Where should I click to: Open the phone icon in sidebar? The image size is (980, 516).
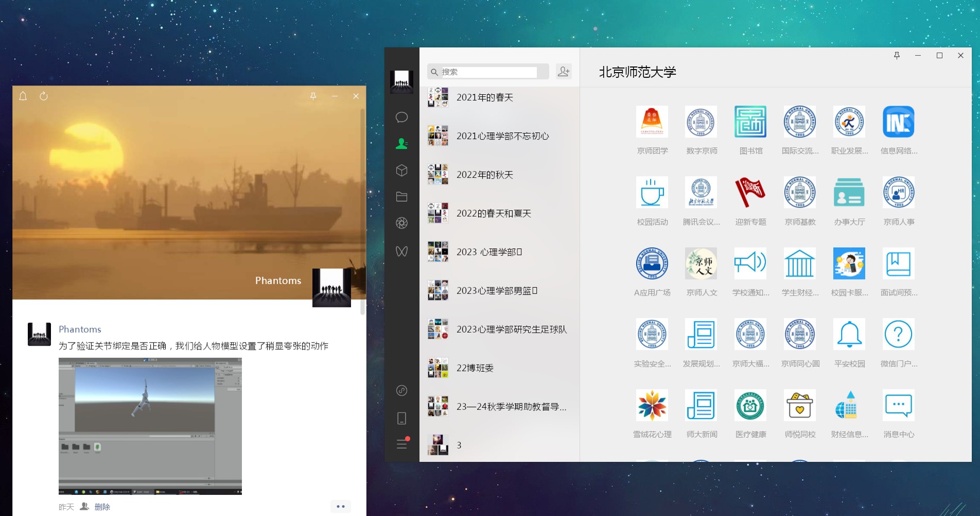(401, 418)
